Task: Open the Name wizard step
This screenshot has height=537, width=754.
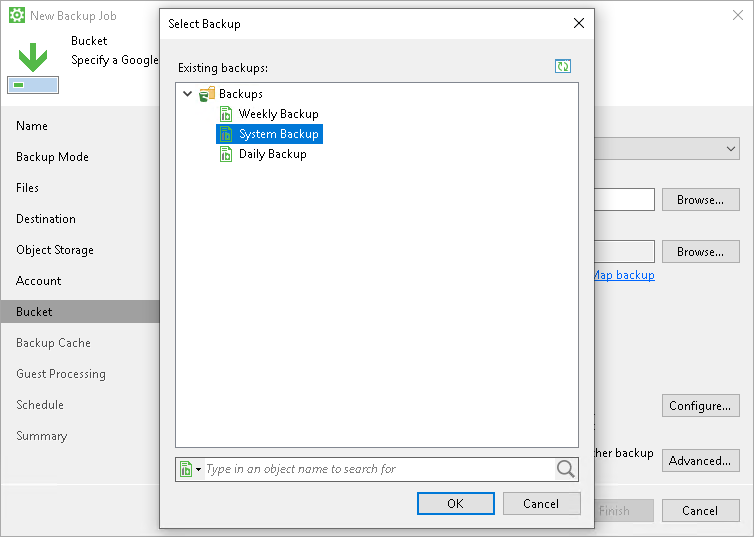Action: [32, 126]
